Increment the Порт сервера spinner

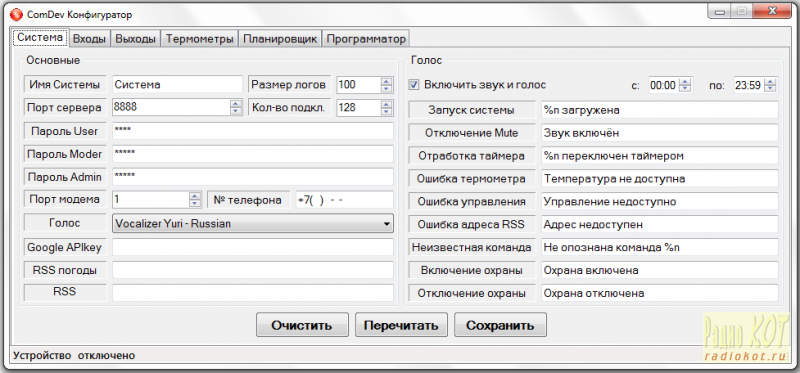pos(236,104)
